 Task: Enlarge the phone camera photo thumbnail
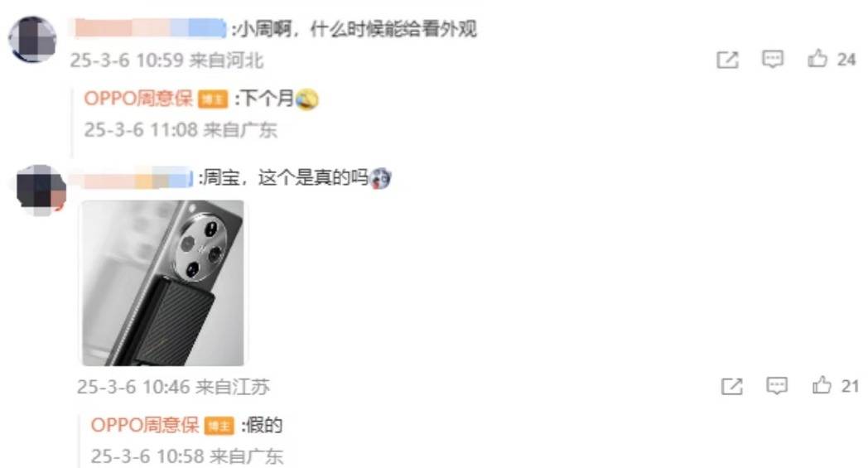pyautogui.click(x=162, y=283)
